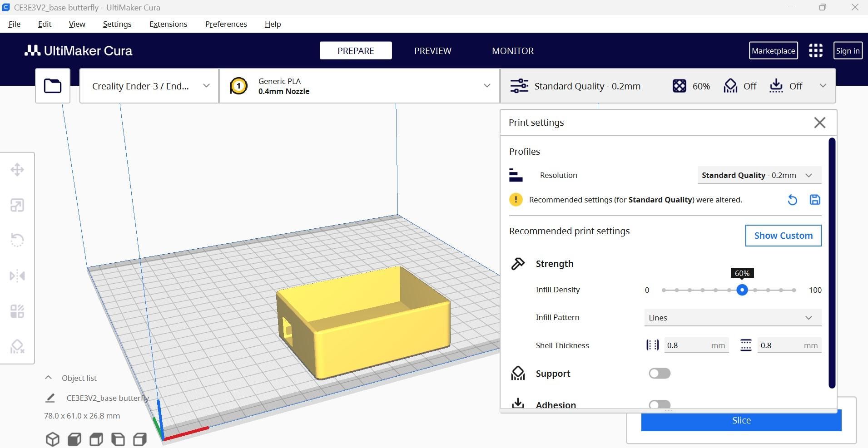Select the Move tool

[17, 170]
